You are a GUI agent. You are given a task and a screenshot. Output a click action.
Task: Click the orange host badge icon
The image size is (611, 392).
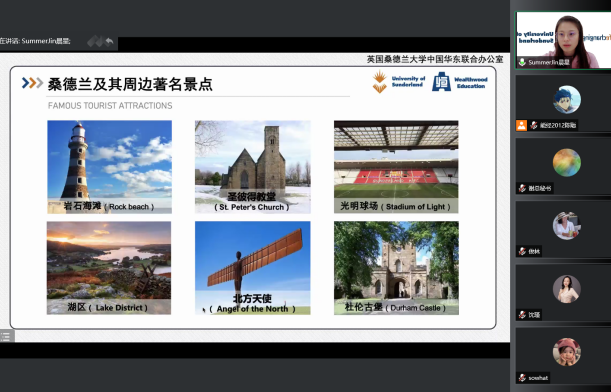(x=521, y=125)
